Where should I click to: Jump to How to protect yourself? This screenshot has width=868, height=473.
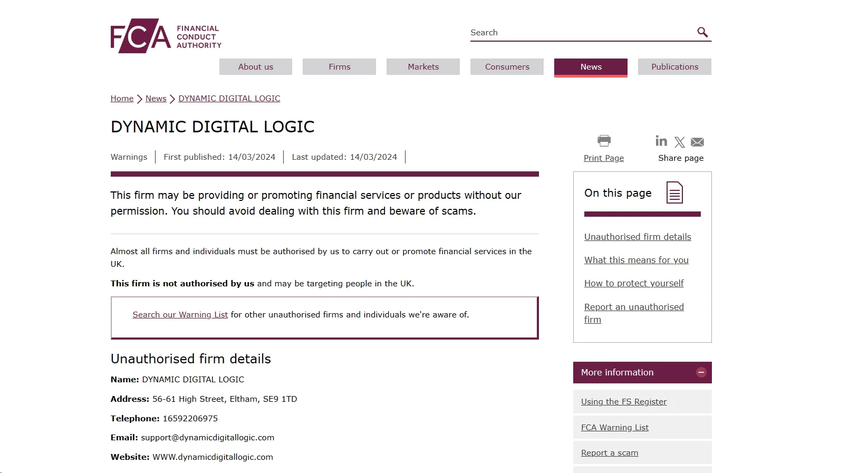point(634,284)
